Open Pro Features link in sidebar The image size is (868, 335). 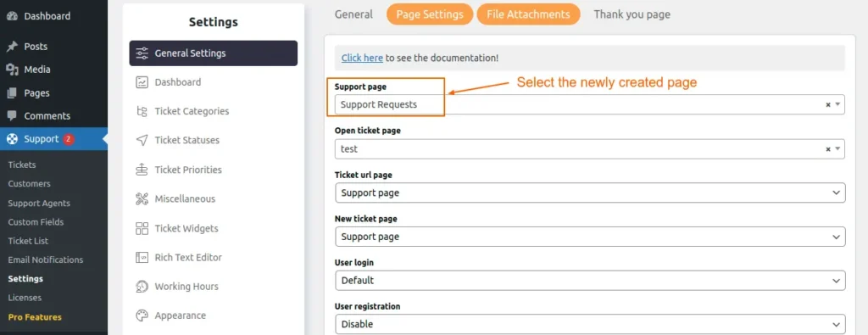[x=35, y=317]
